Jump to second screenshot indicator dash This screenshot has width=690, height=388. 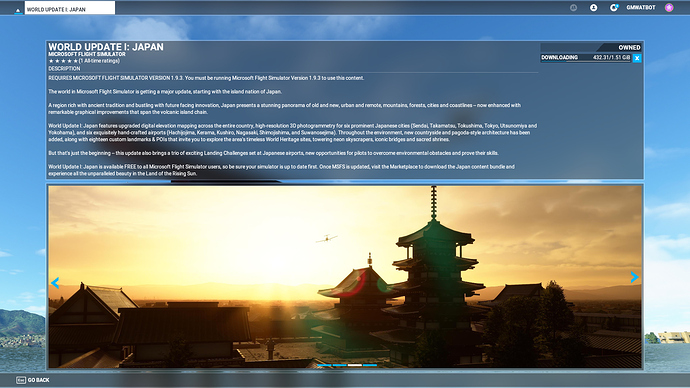[x=339, y=365]
